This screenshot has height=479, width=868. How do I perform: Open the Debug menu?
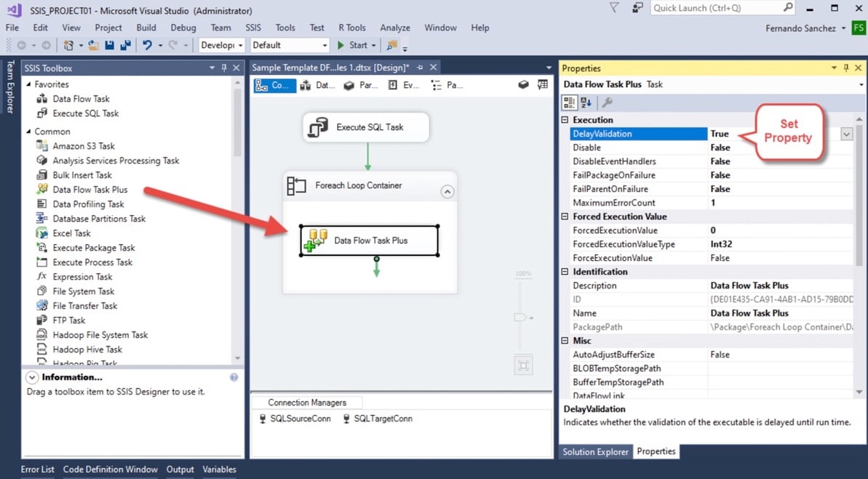coord(183,28)
